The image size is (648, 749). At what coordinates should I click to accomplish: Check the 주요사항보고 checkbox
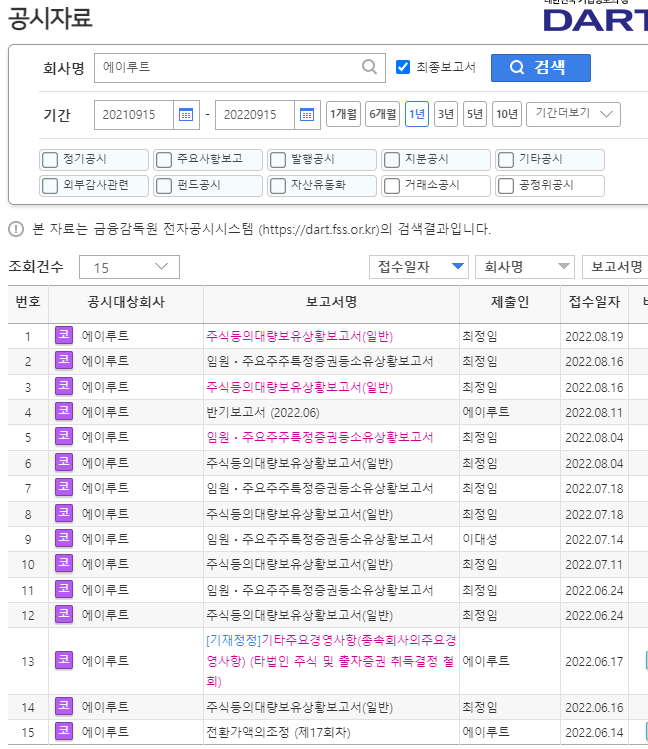point(164,160)
